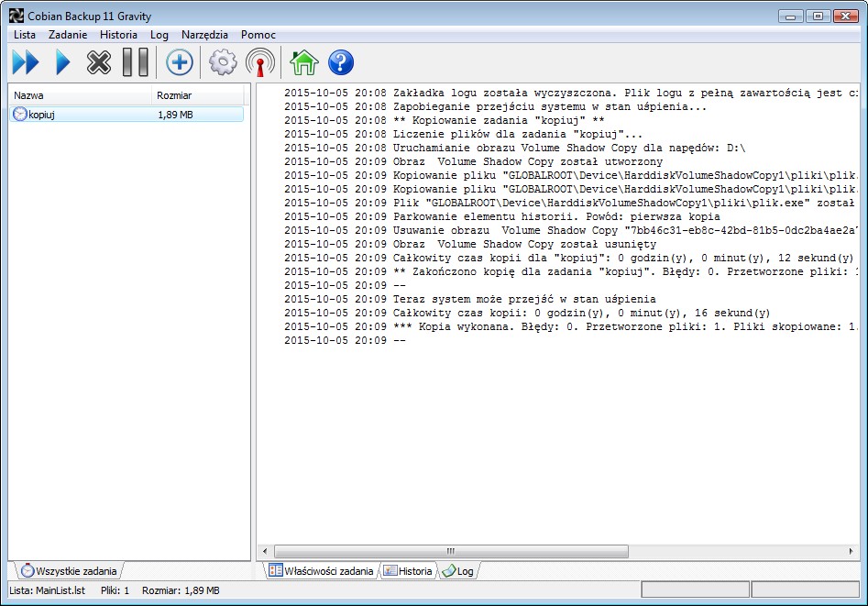Click the log line "Zakładka logu została wyczyszczona"

[571, 93]
